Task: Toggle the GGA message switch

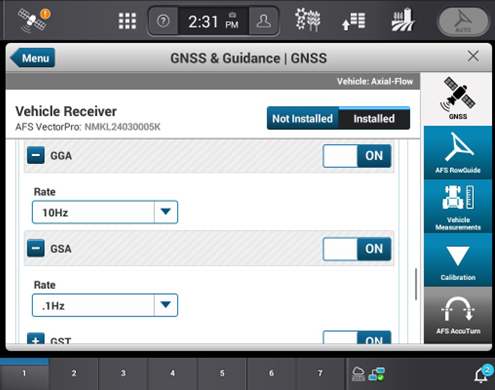Action: 357,156
